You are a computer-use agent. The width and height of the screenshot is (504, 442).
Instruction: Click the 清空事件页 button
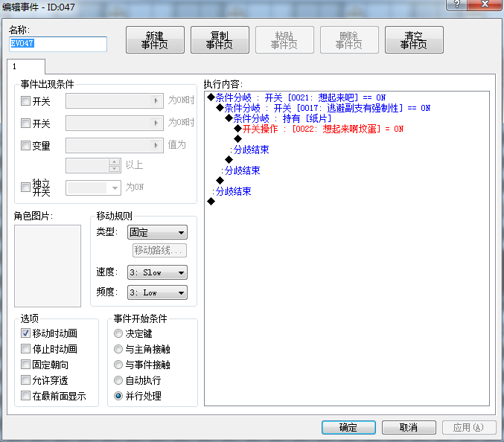(414, 40)
